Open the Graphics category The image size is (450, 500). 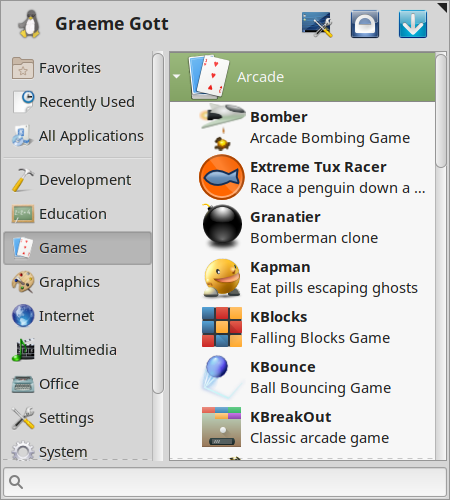pos(77,282)
